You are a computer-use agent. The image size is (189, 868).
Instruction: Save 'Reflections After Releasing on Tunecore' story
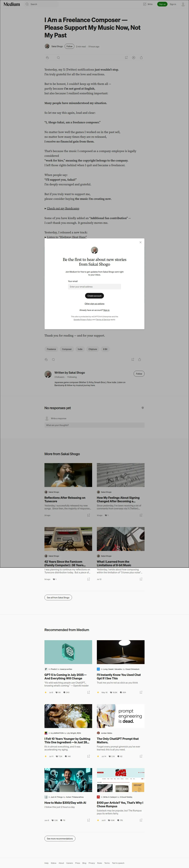pos(89,515)
